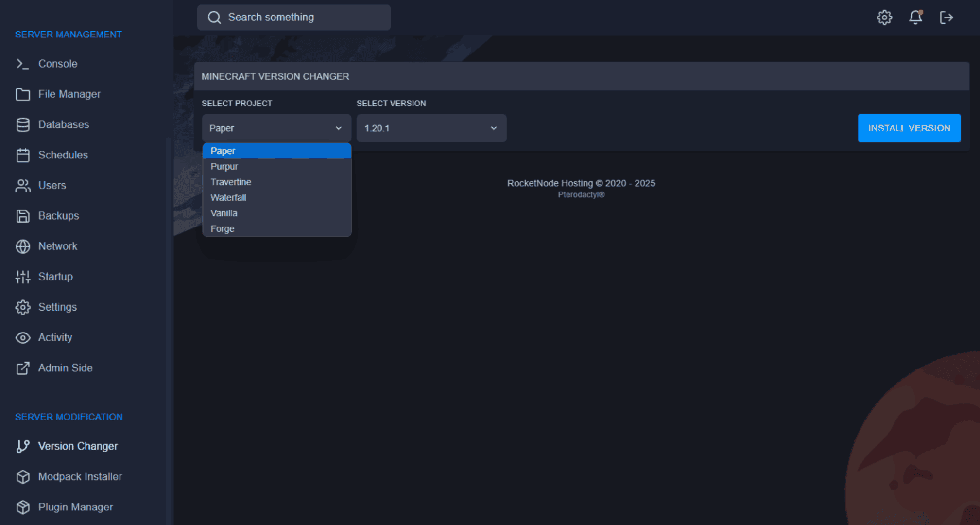Expand the settings gear menu

point(884,17)
